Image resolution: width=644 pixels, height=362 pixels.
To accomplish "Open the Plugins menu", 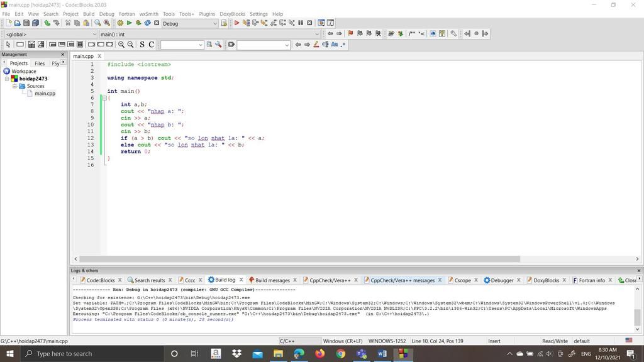I will pyautogui.click(x=207, y=14).
